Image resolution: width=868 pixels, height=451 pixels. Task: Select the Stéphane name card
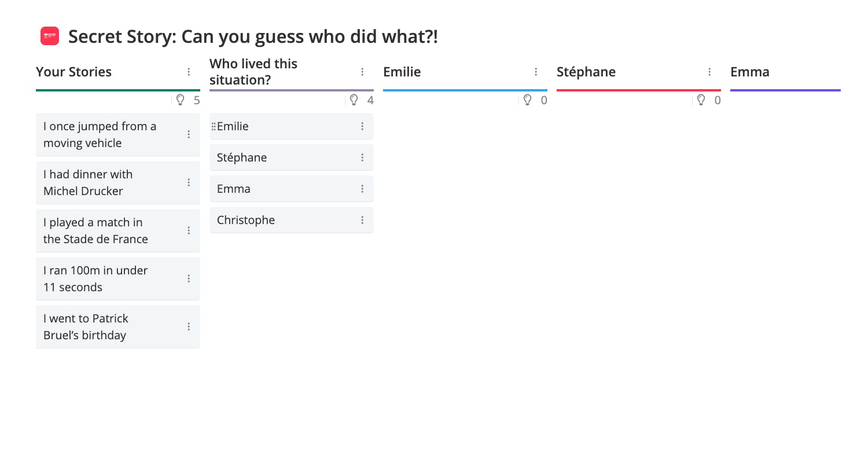tap(292, 157)
